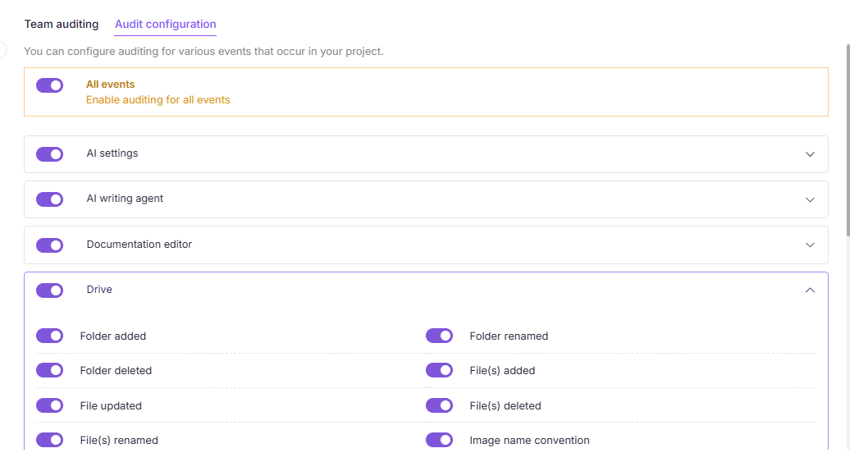The width and height of the screenshot is (868, 462).
Task: Click the Documentation editor label
Action: point(139,245)
